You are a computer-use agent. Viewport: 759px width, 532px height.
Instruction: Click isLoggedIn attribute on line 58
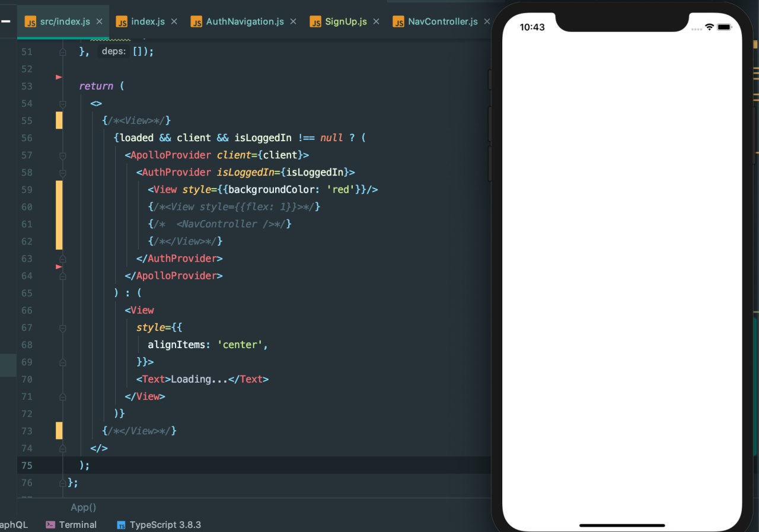pos(245,172)
